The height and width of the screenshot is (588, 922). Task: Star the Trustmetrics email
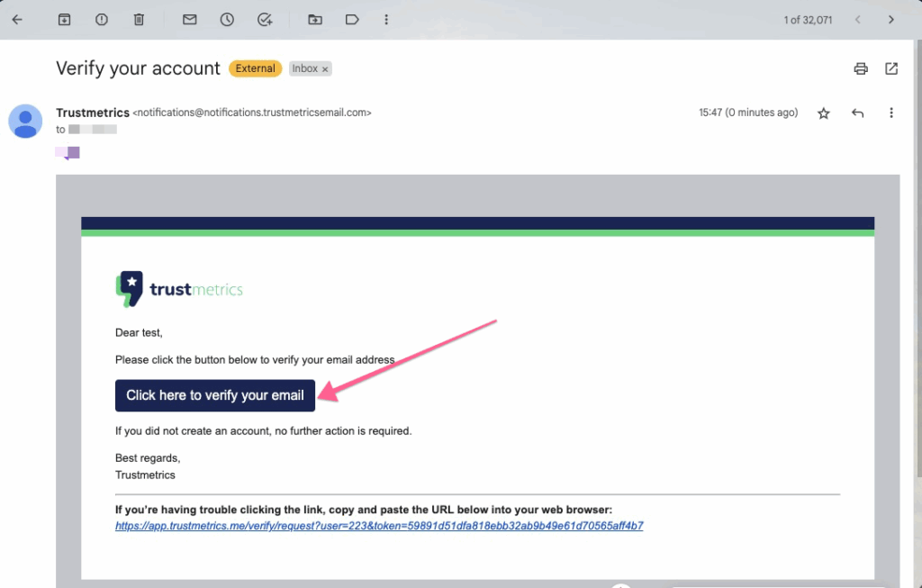pos(823,113)
